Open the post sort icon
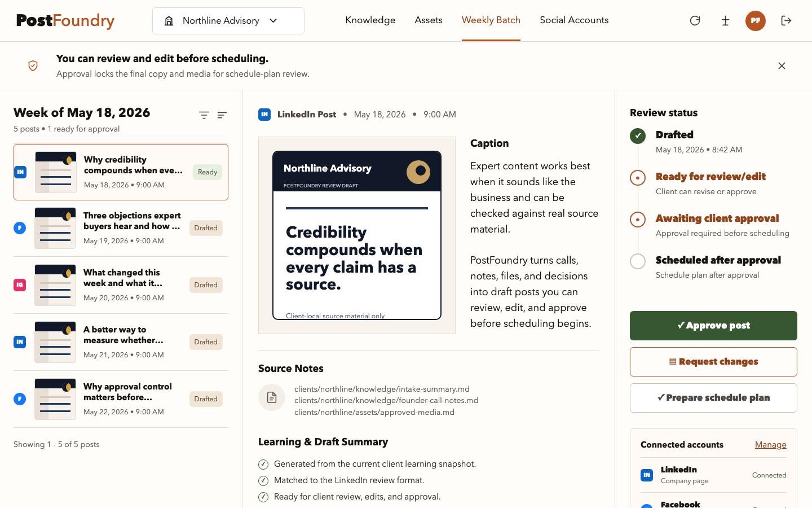 tap(222, 115)
